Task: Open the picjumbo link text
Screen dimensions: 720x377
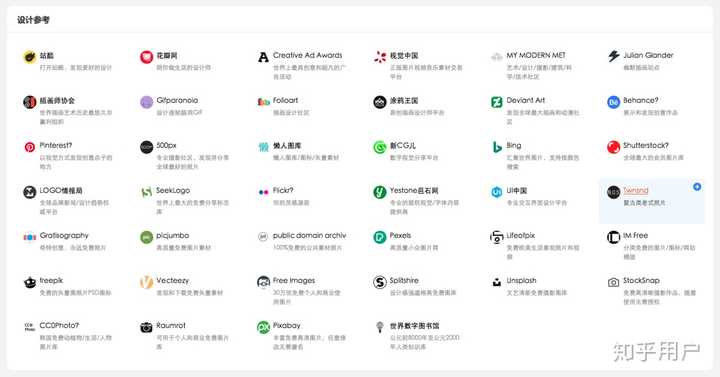Action: coord(172,236)
